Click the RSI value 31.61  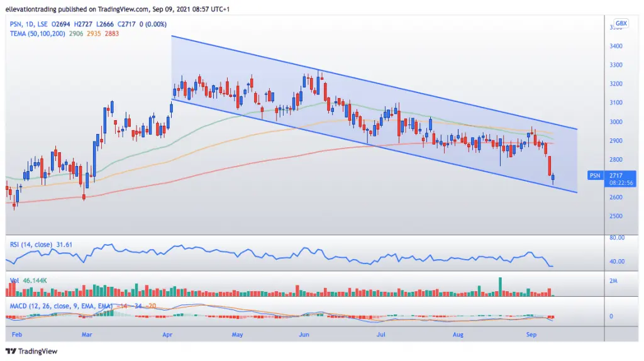[64, 245]
